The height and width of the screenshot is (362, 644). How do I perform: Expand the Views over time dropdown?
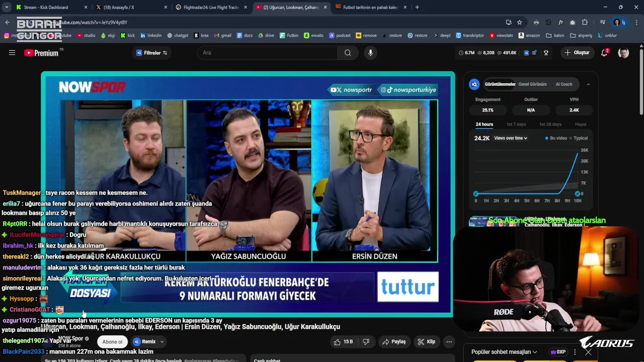(511, 138)
